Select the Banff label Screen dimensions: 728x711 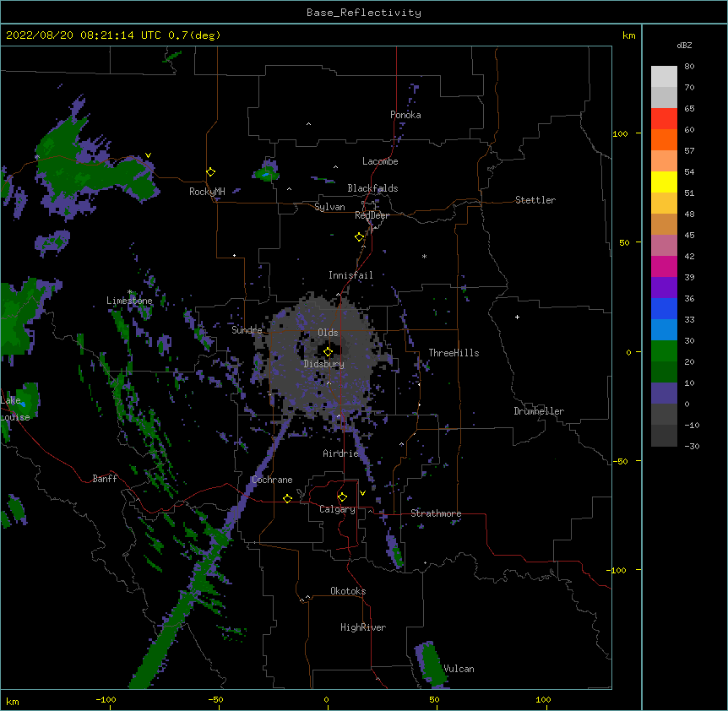pyautogui.click(x=105, y=479)
